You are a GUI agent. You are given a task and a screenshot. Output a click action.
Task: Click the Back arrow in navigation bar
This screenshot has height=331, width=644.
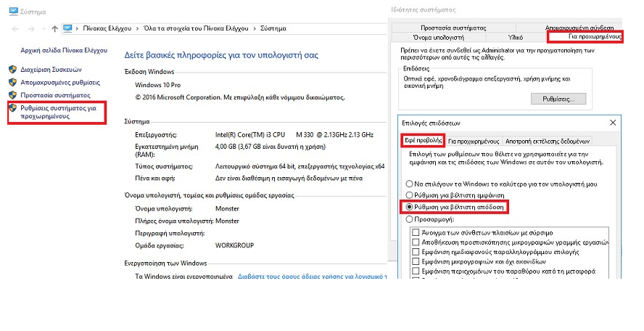tap(16, 28)
